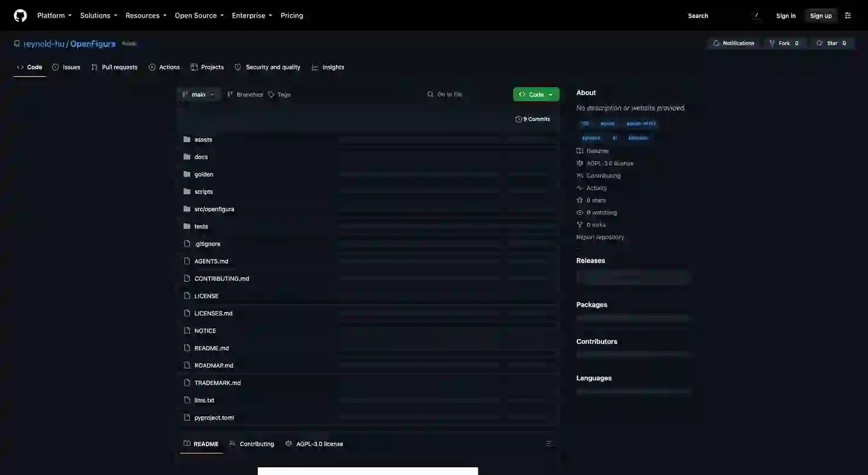868x475 pixels.
Task: Click the .gitignore file icon
Action: pyautogui.click(x=187, y=244)
